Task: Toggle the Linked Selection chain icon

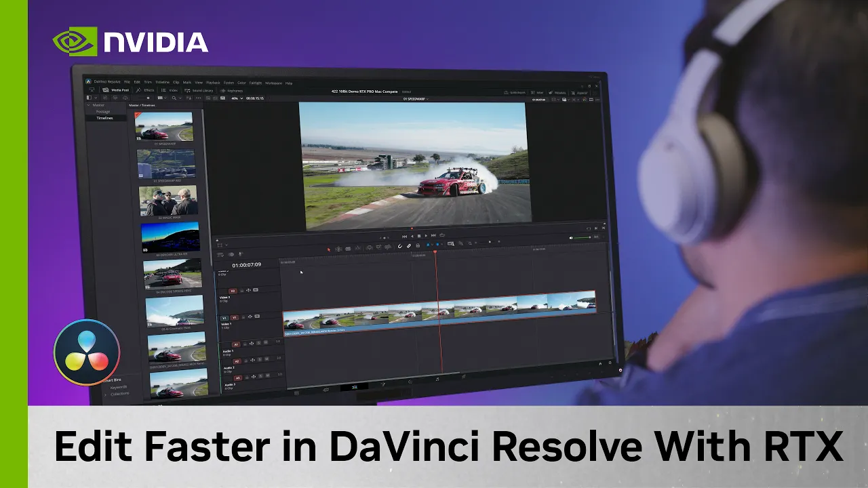Action: [409, 246]
